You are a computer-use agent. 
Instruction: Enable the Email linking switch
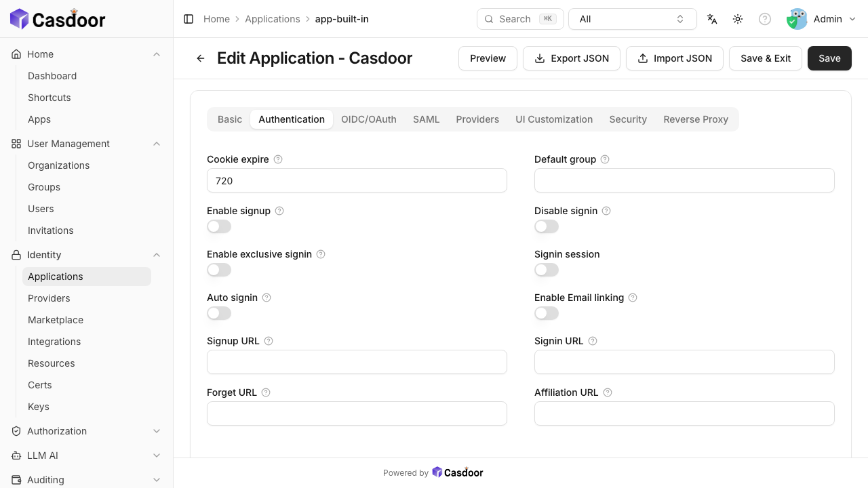(547, 313)
